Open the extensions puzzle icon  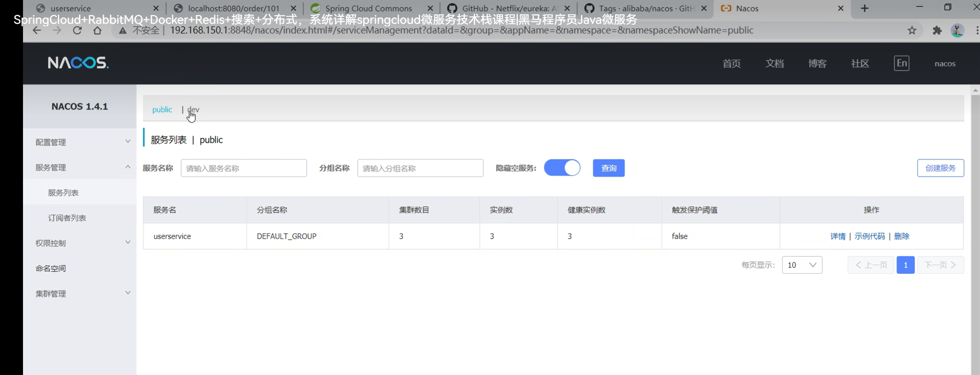937,30
